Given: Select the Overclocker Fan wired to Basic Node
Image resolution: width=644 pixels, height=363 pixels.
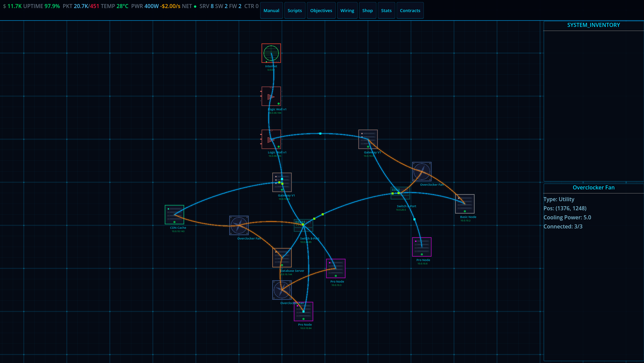Looking at the screenshot, I should click(x=422, y=172).
